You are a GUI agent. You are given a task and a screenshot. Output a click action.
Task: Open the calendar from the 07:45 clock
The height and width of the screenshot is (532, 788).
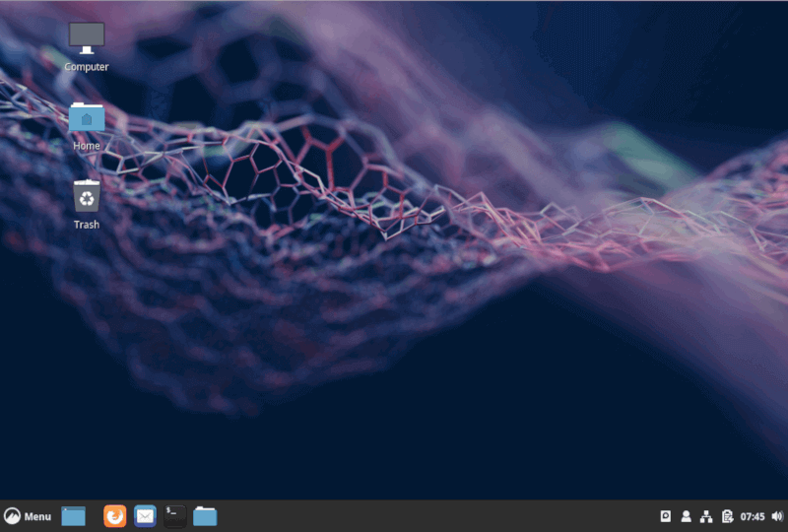point(753,516)
